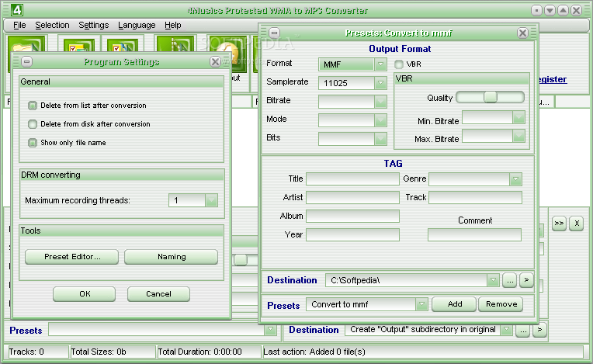Screen dimensions: 593x364
Task: Click the > button next to C:\Softpedia\ destination
Action: click(x=526, y=280)
